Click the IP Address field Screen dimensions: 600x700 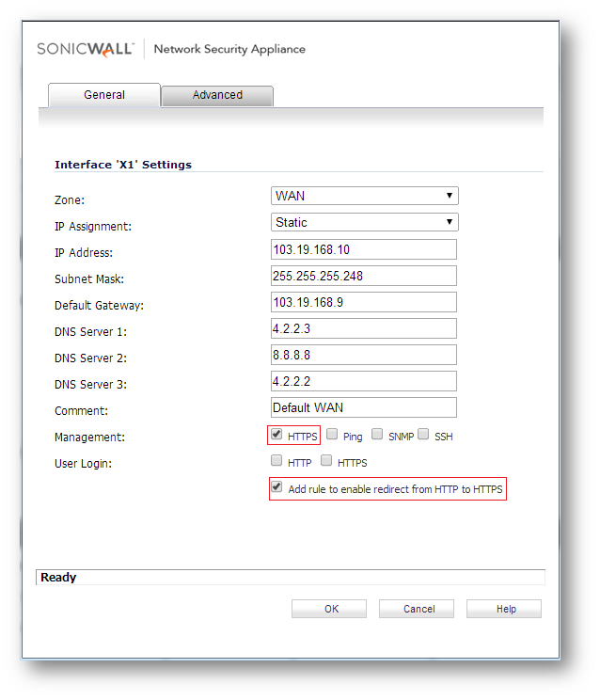363,249
